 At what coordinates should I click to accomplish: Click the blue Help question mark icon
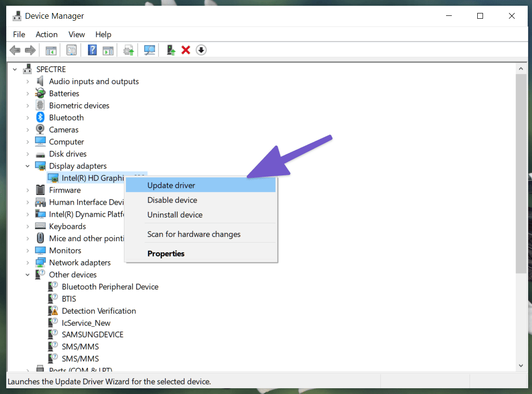(92, 50)
